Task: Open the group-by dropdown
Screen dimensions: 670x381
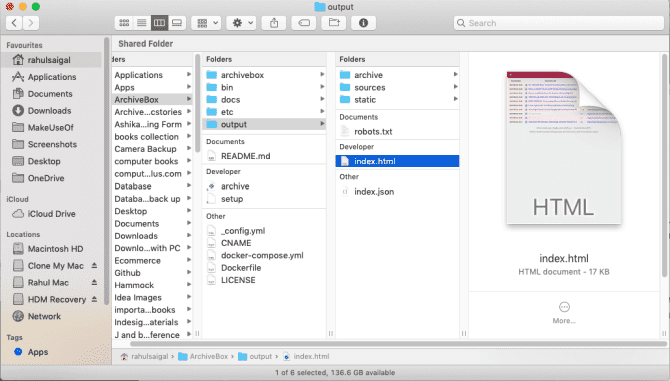Action: 206,23
